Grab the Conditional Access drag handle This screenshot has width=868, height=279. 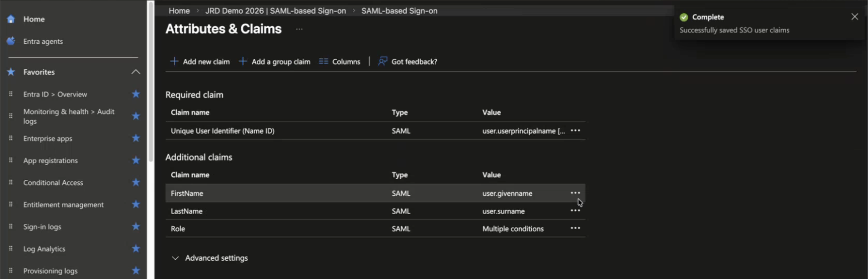tap(11, 183)
